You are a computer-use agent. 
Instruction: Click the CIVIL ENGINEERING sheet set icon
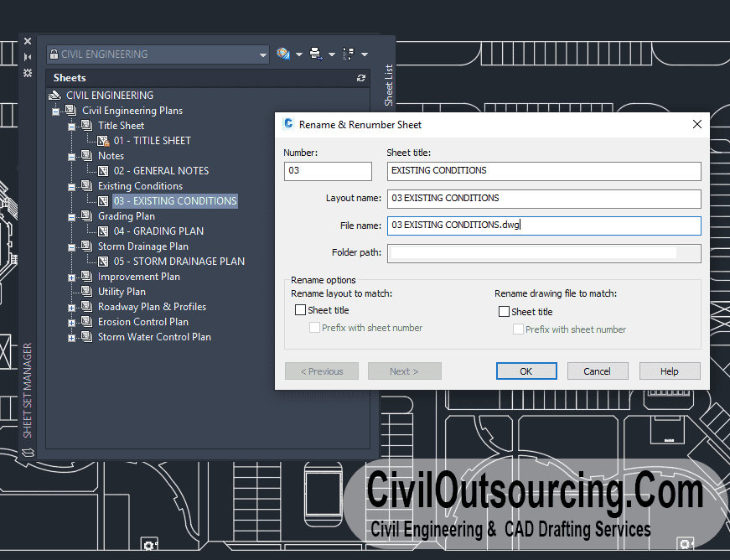(55, 96)
